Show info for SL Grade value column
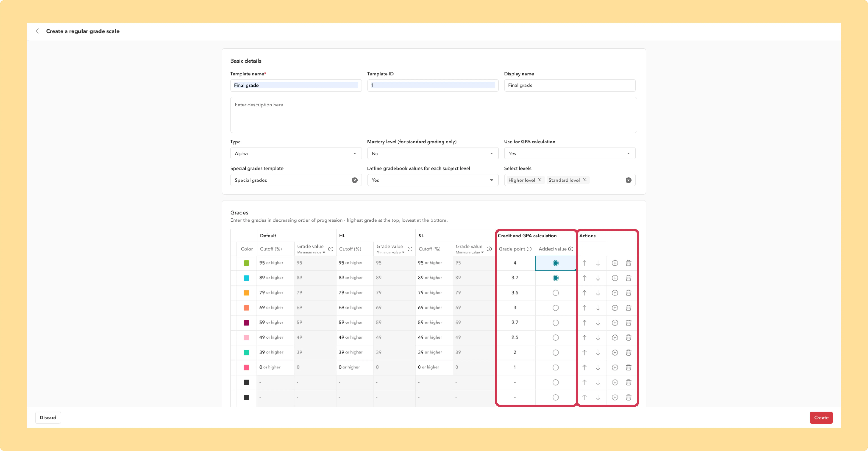The width and height of the screenshot is (868, 451). tap(489, 249)
